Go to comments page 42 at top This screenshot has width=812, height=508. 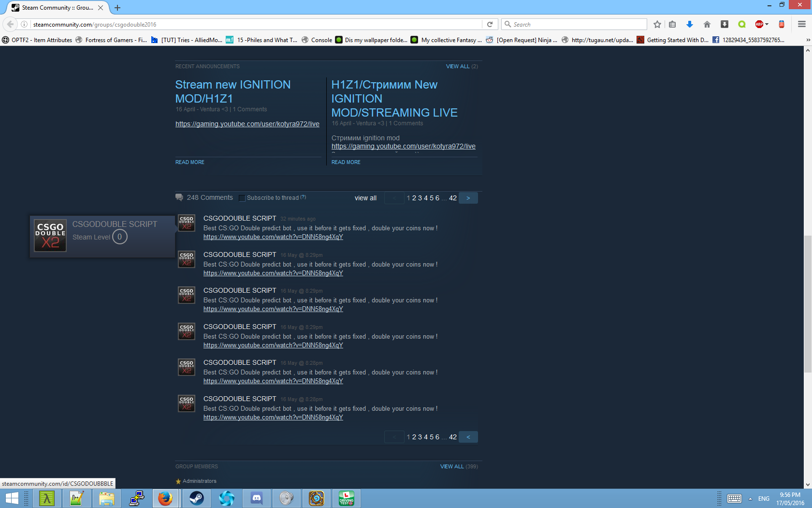(452, 198)
